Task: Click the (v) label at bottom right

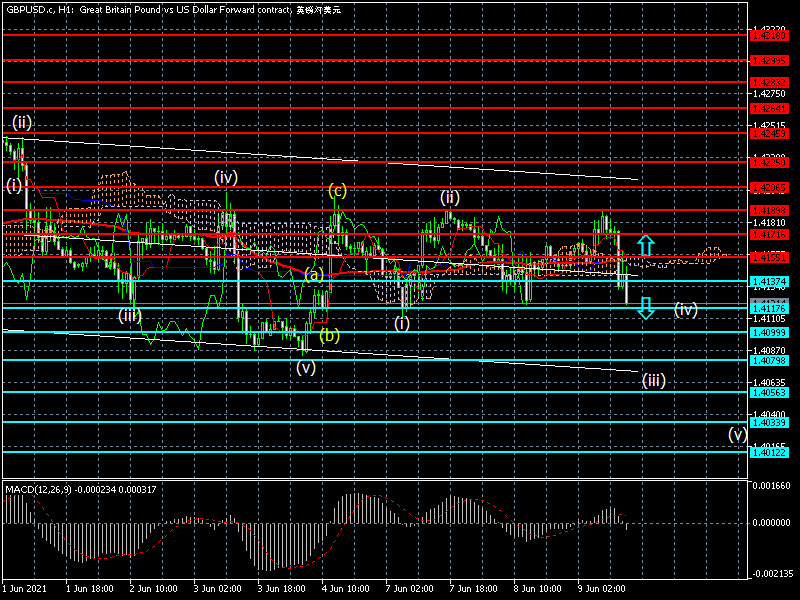Action: 737,434
